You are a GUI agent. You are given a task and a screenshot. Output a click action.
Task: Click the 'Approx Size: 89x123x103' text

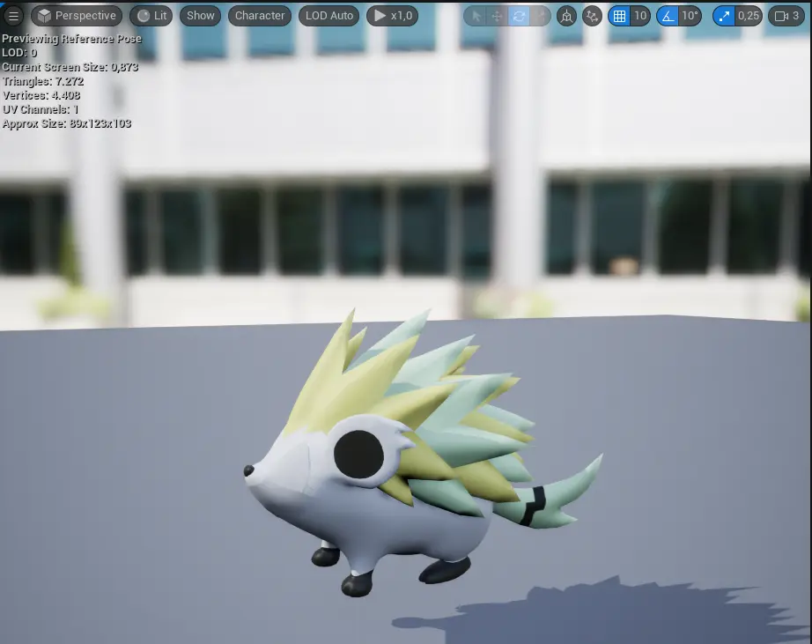[x=67, y=123]
